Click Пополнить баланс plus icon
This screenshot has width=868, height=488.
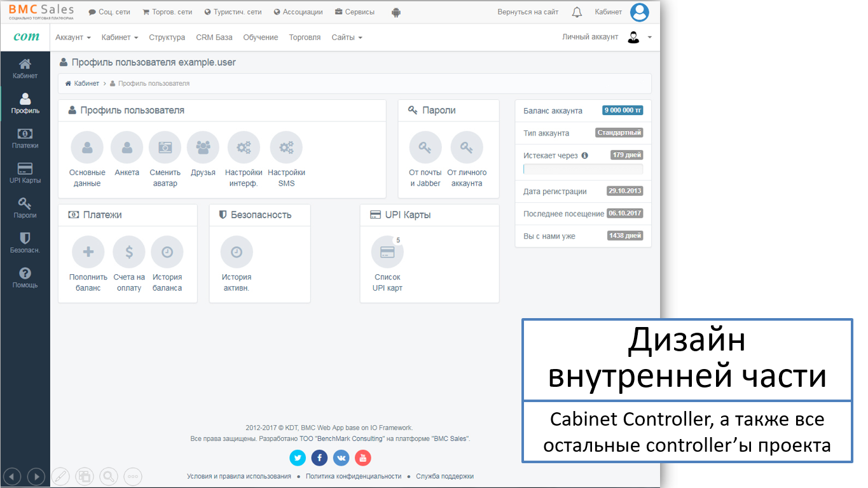(88, 252)
